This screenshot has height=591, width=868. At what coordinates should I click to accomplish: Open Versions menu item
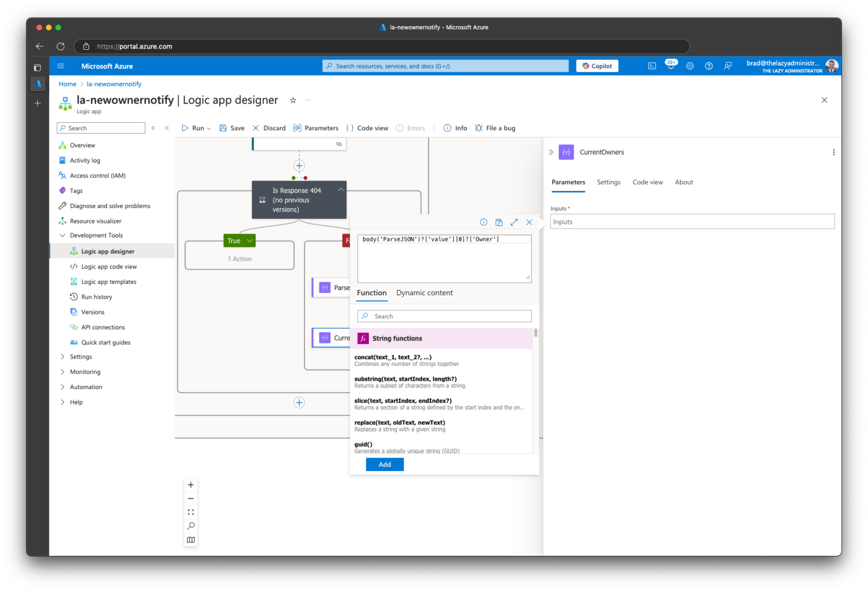[93, 313]
